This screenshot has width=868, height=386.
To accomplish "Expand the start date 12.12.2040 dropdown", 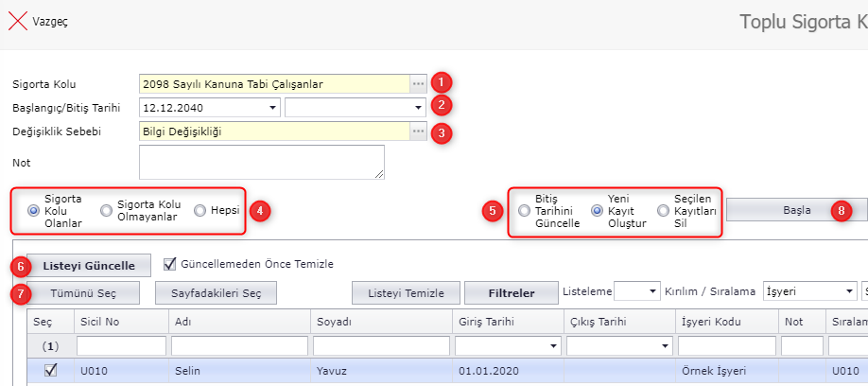I will (x=272, y=108).
